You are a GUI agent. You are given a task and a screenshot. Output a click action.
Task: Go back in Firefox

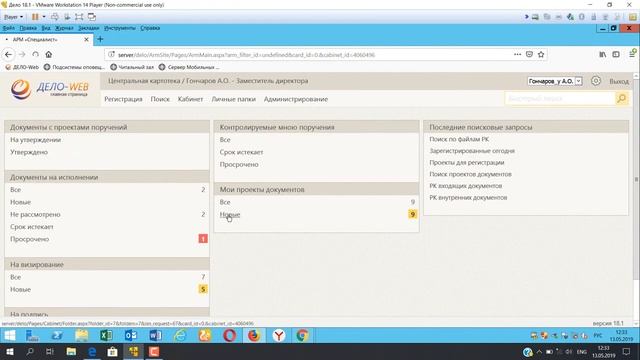click(x=9, y=54)
